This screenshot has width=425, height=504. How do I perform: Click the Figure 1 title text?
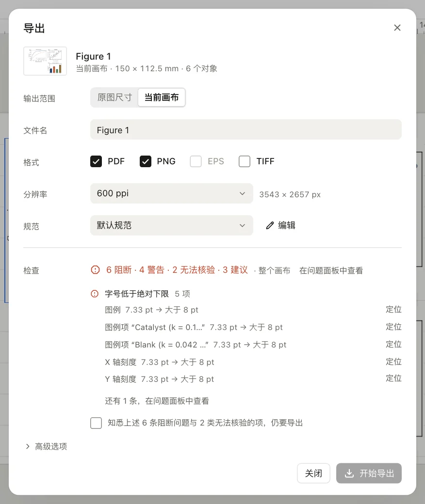[93, 56]
